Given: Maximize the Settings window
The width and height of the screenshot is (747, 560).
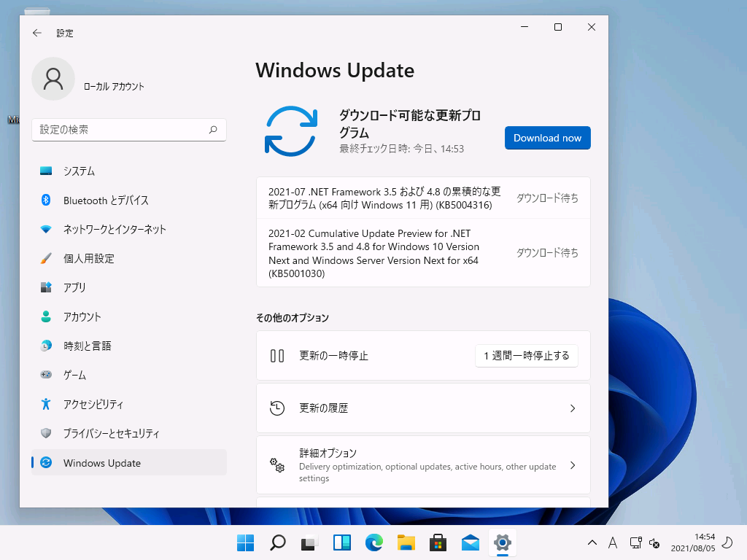Looking at the screenshot, I should click(558, 27).
